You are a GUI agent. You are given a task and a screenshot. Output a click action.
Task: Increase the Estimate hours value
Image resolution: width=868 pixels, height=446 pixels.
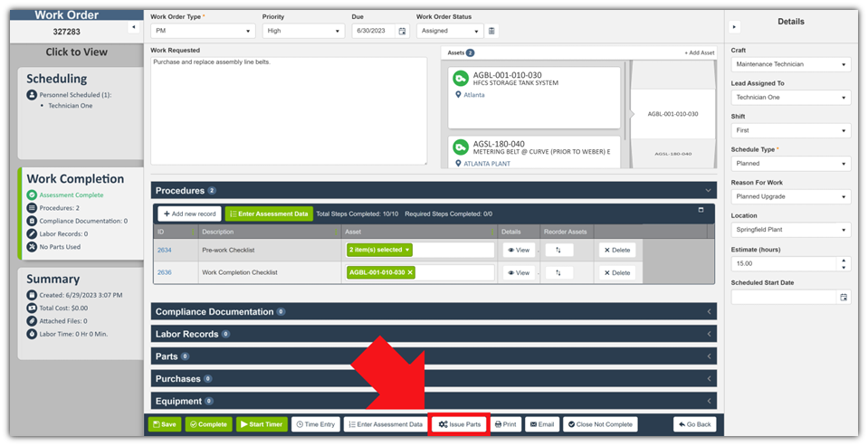(x=844, y=260)
